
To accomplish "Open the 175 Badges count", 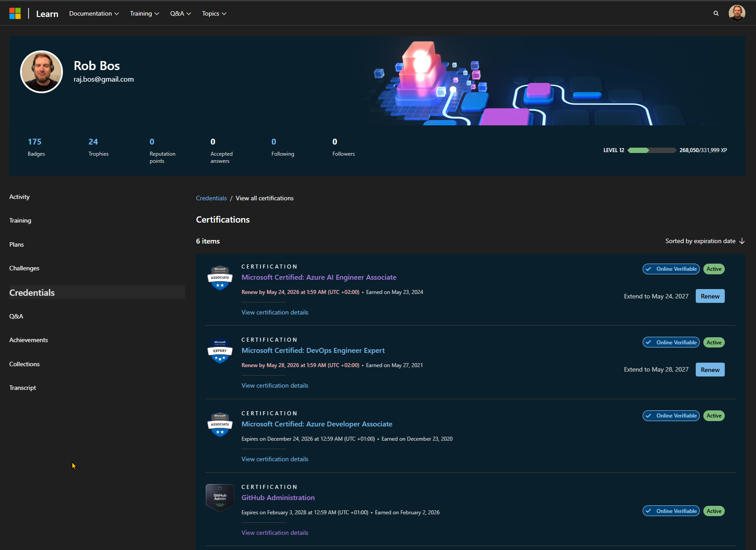I will (x=35, y=142).
